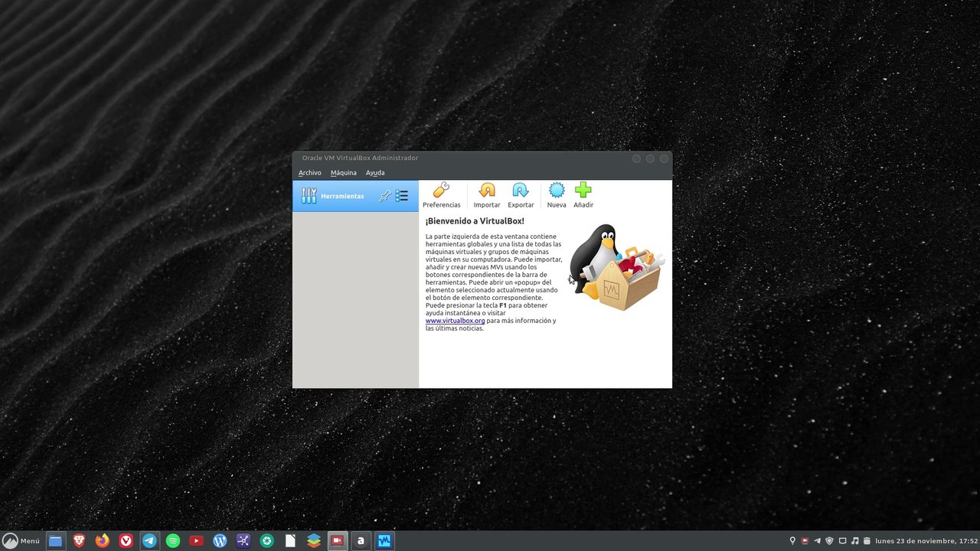The width and height of the screenshot is (980, 551).
Task: Open the YouTube launcher in taskbar
Action: pyautogui.click(x=196, y=541)
